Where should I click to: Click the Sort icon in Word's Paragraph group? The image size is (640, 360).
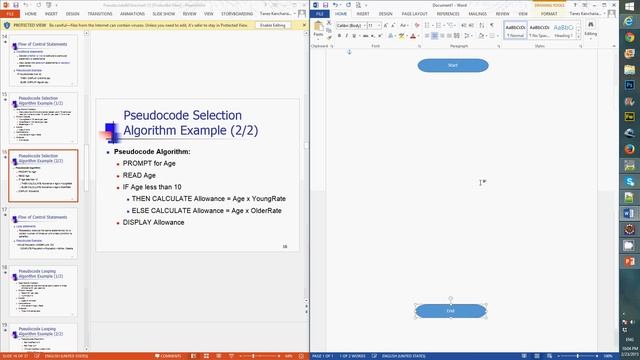tap(482, 25)
